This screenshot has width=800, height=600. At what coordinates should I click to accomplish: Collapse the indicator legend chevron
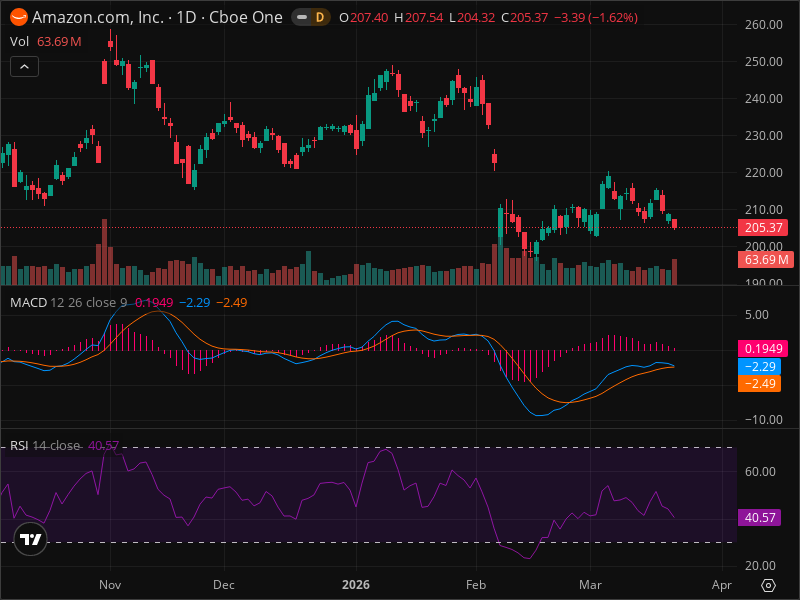pos(24,67)
